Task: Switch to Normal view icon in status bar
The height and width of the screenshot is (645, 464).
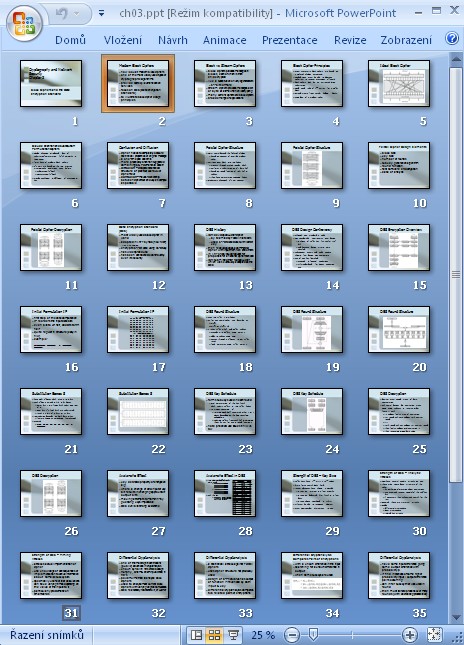Action: pos(197,635)
